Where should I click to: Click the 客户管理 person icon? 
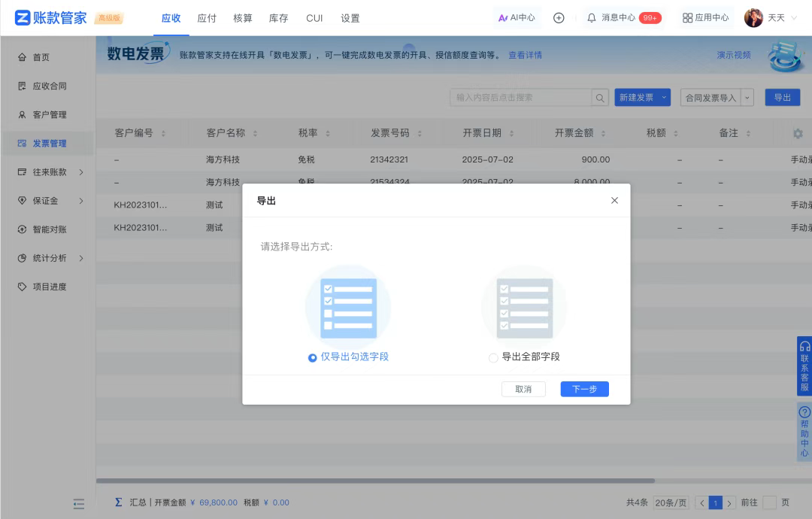[22, 114]
